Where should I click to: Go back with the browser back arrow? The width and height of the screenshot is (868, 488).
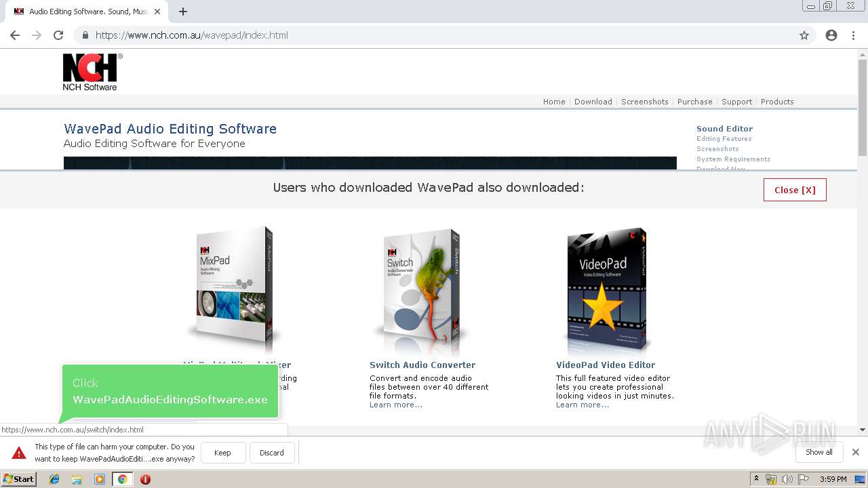pos(15,35)
